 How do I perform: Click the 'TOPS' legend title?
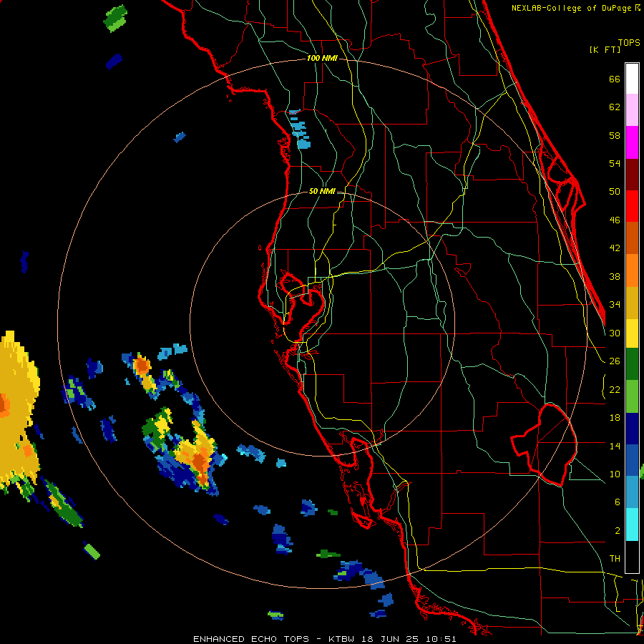[x=629, y=42]
